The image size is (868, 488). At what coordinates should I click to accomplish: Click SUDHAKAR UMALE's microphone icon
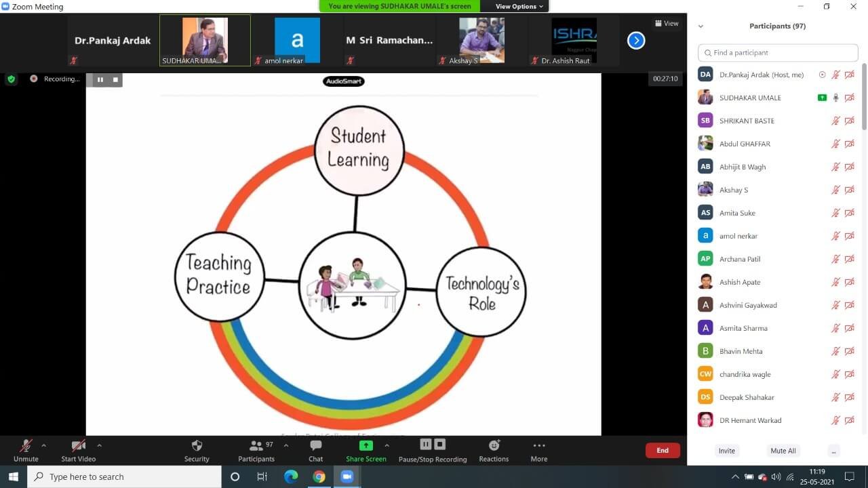[x=836, y=98]
